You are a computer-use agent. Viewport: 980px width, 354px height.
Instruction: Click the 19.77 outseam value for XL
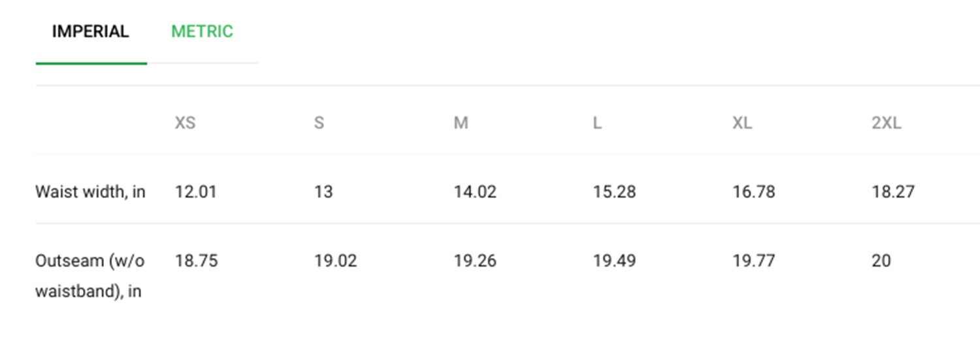point(754,261)
